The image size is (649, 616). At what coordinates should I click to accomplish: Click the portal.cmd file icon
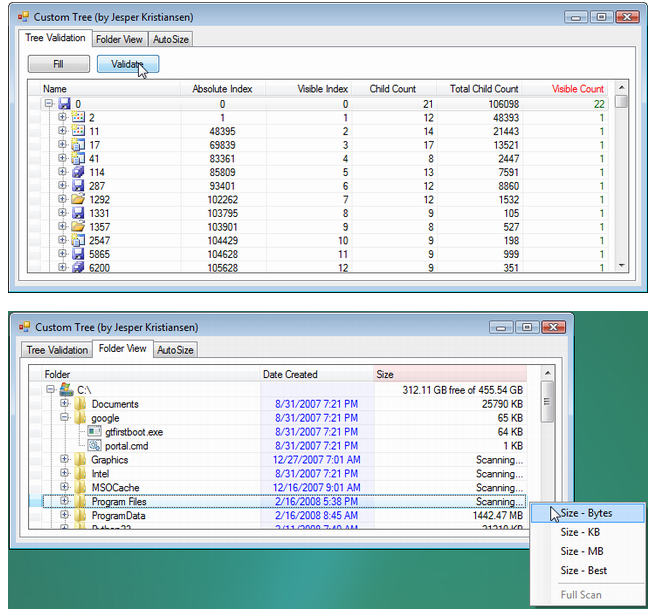tap(94, 446)
